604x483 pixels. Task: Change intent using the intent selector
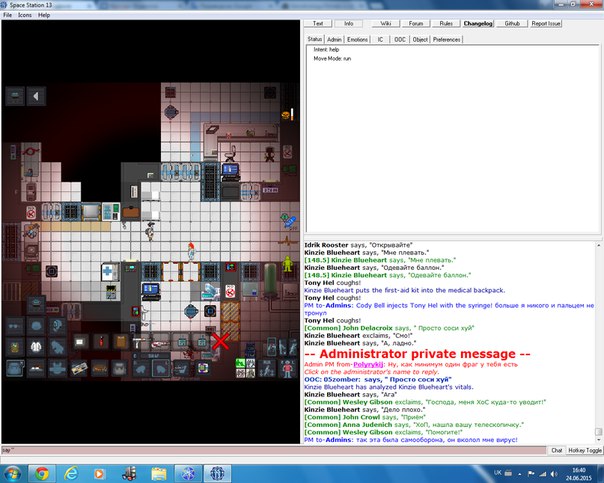tap(245, 368)
